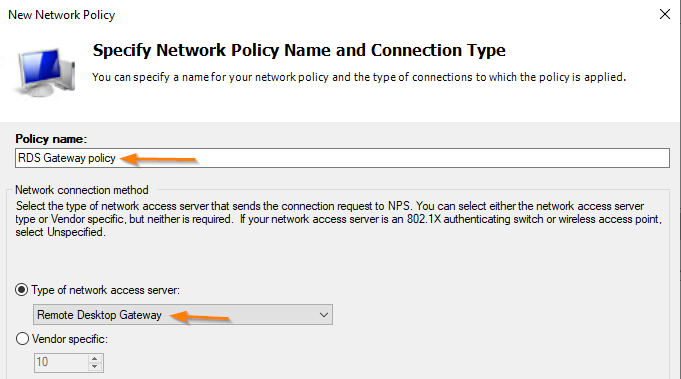Open the Remote Desktop Gateway combo box
Viewport: 681px width, 379px height.
183,315
